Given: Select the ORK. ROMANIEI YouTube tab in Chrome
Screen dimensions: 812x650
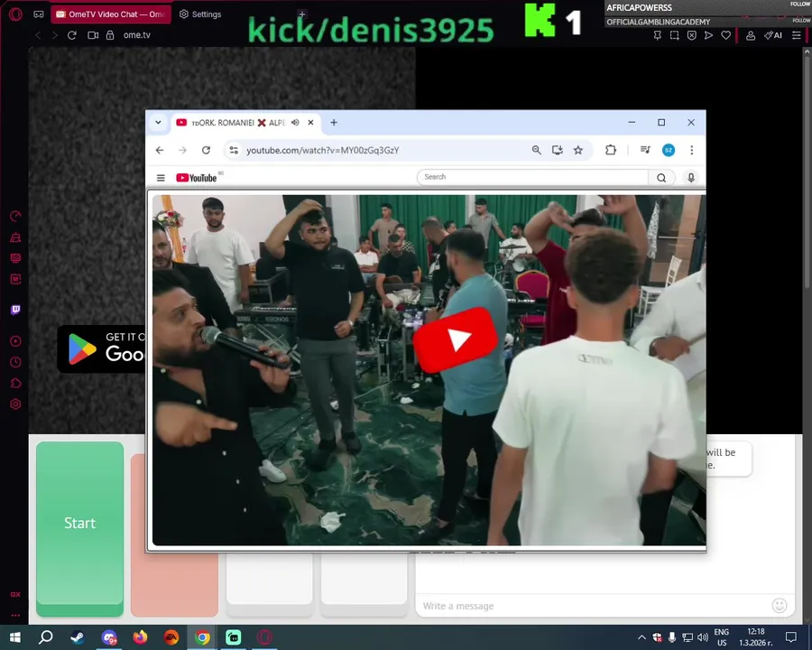Looking at the screenshot, I should 237,123.
